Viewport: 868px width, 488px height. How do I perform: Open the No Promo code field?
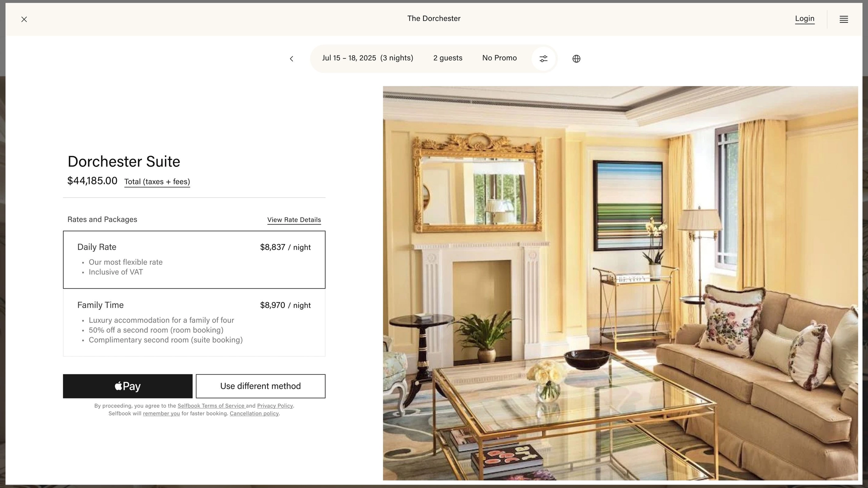pyautogui.click(x=499, y=58)
